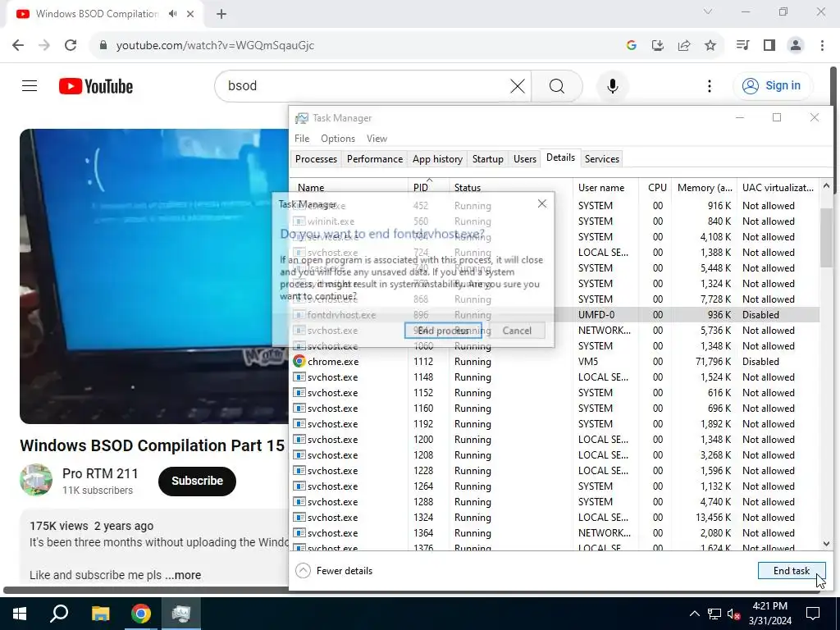Click the UMFD-0 user name cell

[x=596, y=315]
